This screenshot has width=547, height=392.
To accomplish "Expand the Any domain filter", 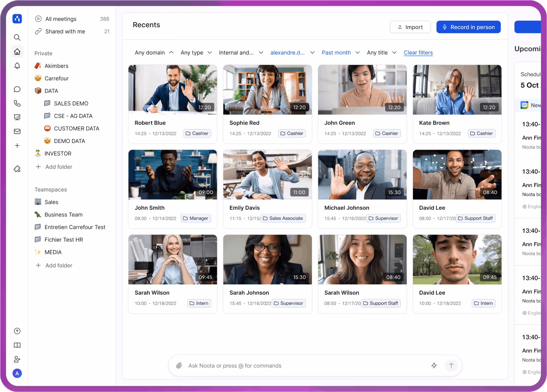I will 154,53.
